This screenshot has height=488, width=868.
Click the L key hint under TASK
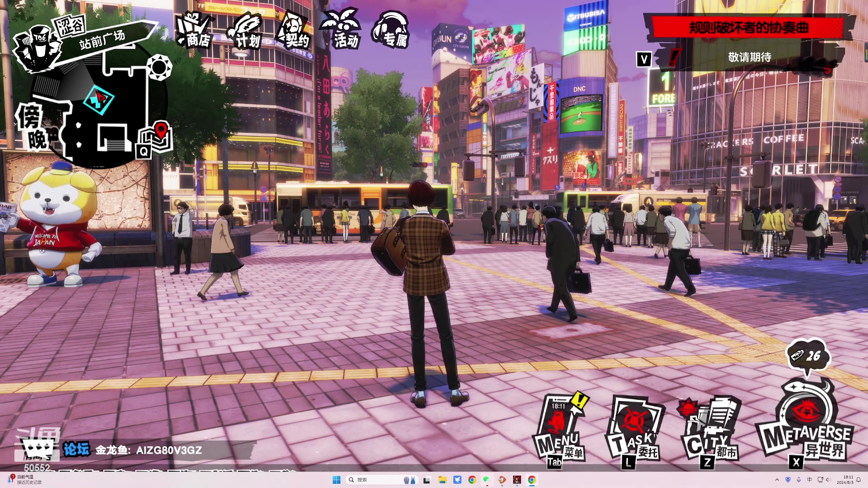(x=628, y=462)
